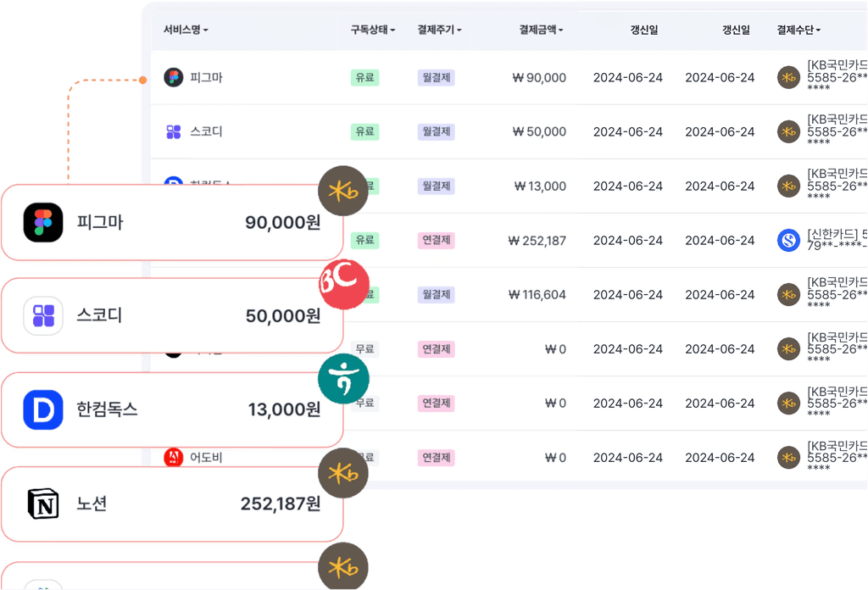Viewport: 868px width, 590px height.
Task: Click the blue D icon on the 한컴독스 card
Action: [x=43, y=409]
